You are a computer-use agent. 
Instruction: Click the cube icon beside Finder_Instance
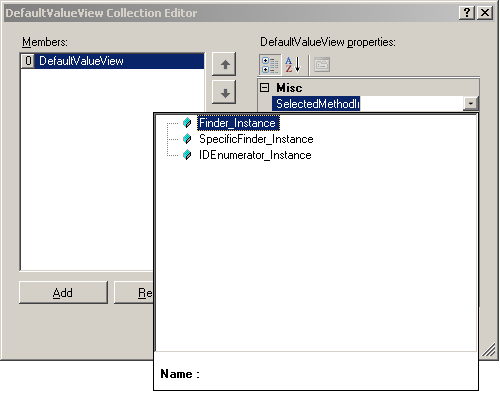(187, 123)
